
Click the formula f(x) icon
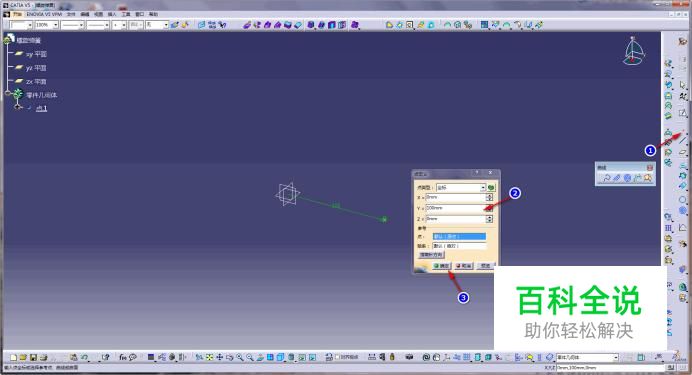tap(123, 357)
